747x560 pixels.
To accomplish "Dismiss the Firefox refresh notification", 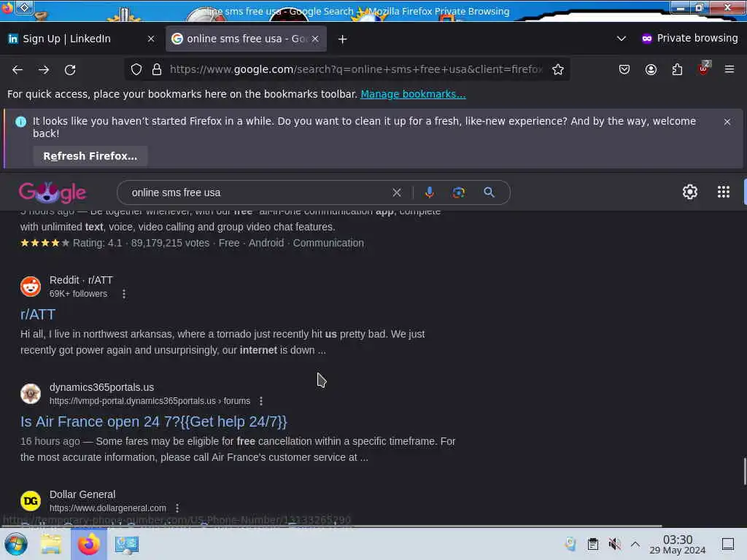I will pos(727,122).
